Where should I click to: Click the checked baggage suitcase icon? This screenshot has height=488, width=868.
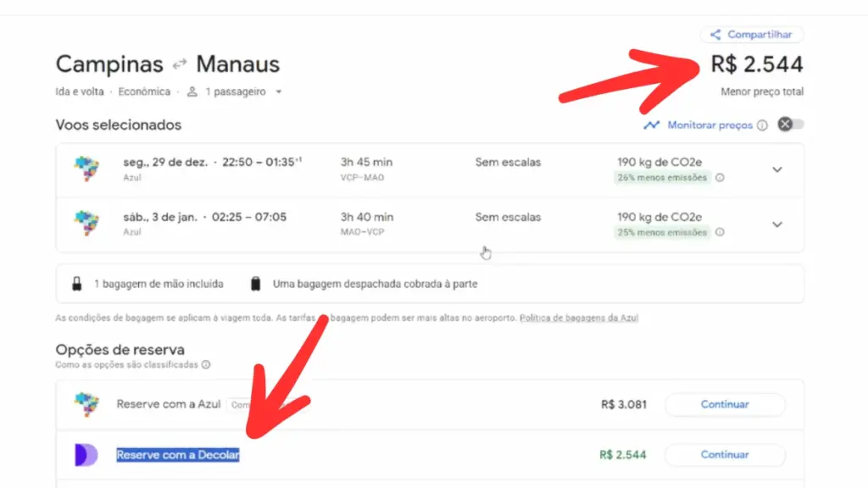pyautogui.click(x=255, y=284)
